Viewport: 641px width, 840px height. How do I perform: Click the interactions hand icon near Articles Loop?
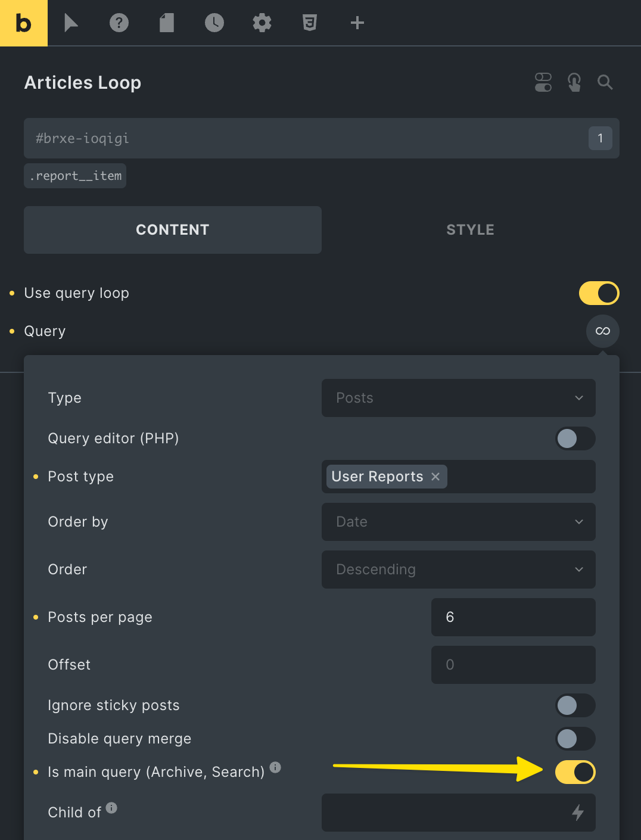[x=574, y=82]
